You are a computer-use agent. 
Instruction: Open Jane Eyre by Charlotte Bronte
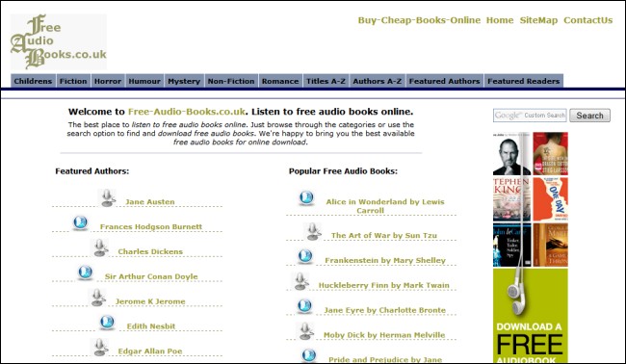pyautogui.click(x=385, y=310)
